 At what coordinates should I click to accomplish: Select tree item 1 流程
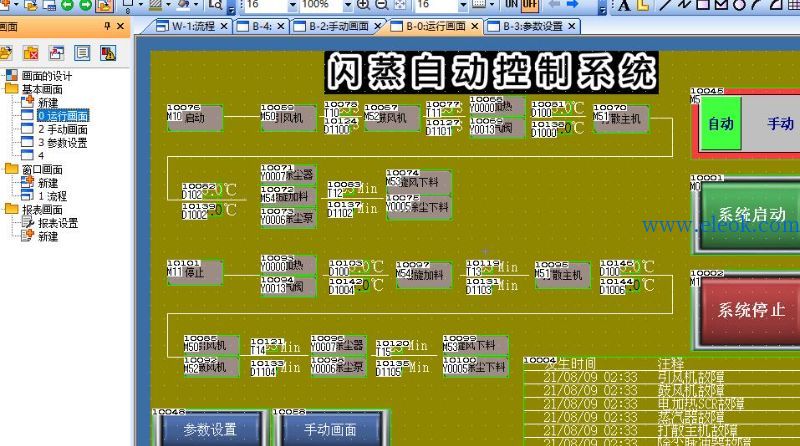pos(53,196)
